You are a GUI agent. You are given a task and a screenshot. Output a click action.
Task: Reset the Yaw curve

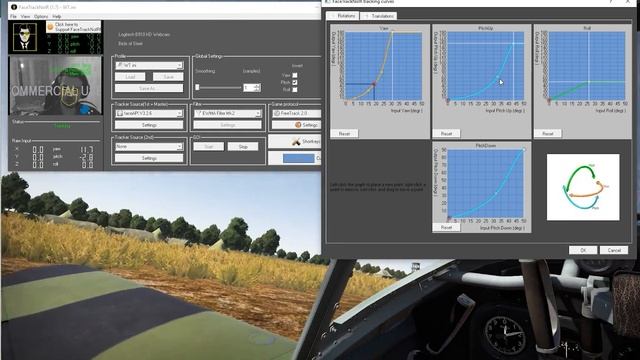pyautogui.click(x=344, y=133)
